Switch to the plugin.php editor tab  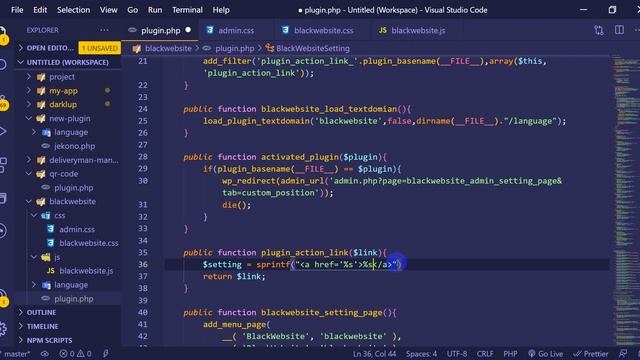click(x=160, y=30)
